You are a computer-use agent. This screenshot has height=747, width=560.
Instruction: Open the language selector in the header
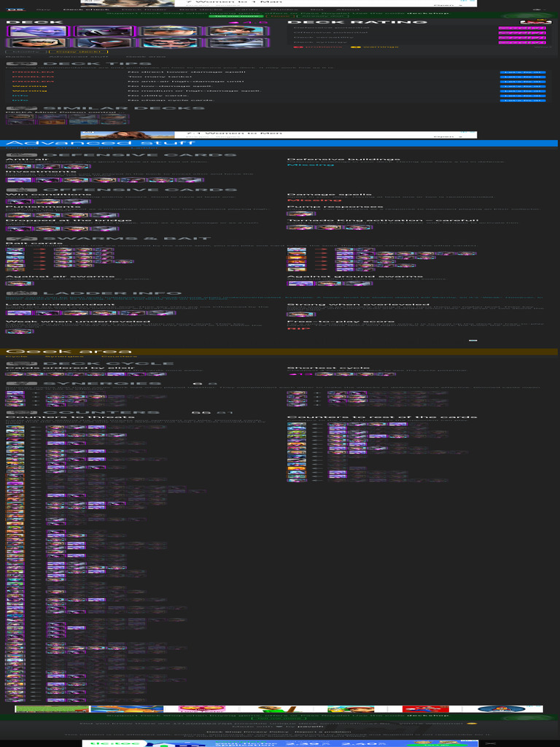point(538,9)
